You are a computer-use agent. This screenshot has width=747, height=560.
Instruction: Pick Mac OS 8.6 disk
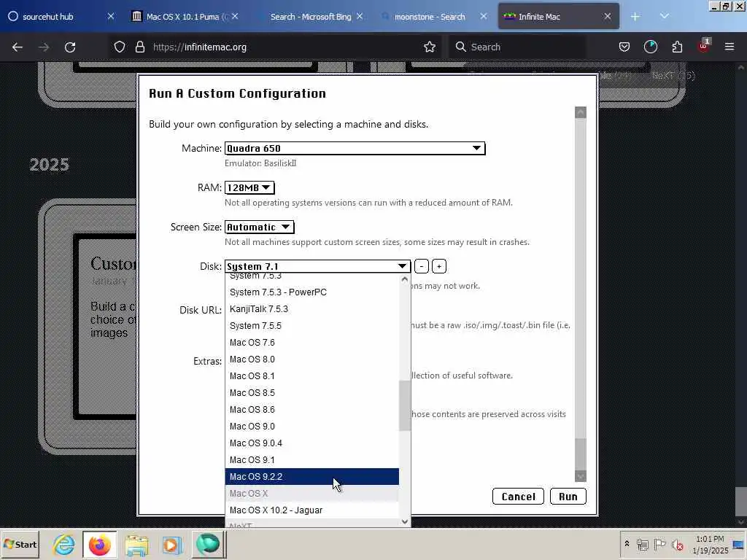click(312, 410)
